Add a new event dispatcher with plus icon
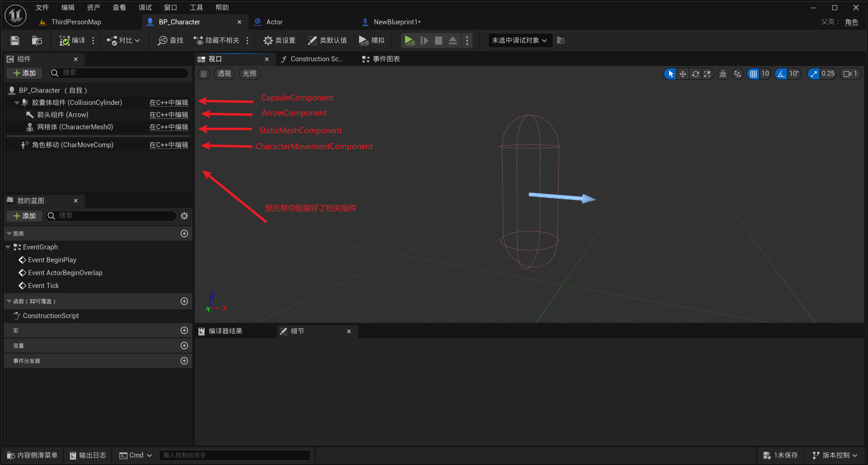 click(184, 361)
